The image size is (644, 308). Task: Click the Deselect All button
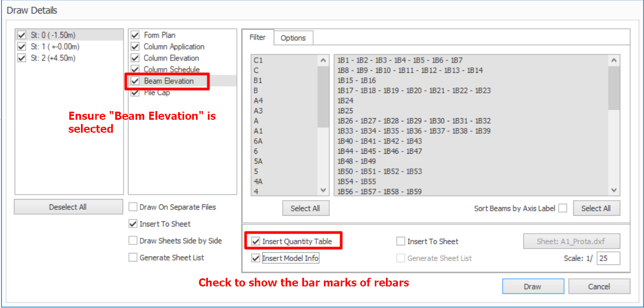(x=68, y=207)
